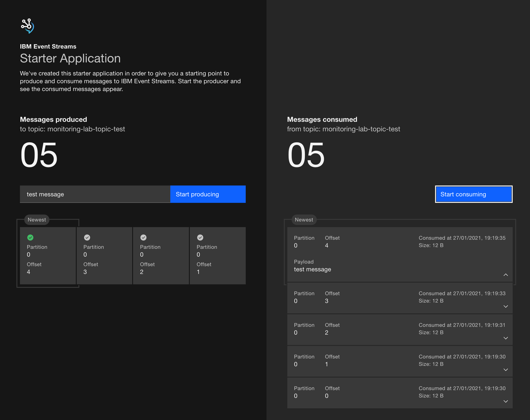Click the produced messages count 05
530x420 pixels.
pos(39,155)
